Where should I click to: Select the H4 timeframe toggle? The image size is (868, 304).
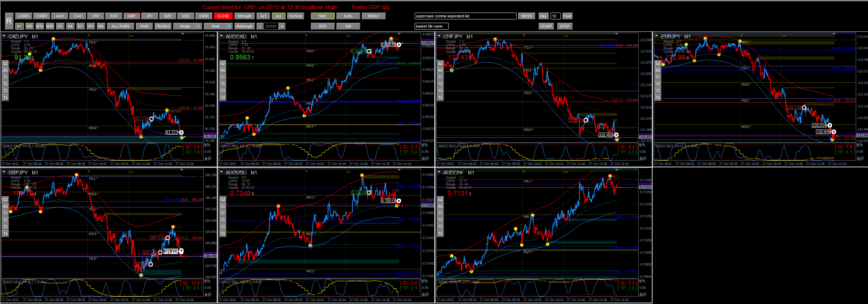[70, 26]
